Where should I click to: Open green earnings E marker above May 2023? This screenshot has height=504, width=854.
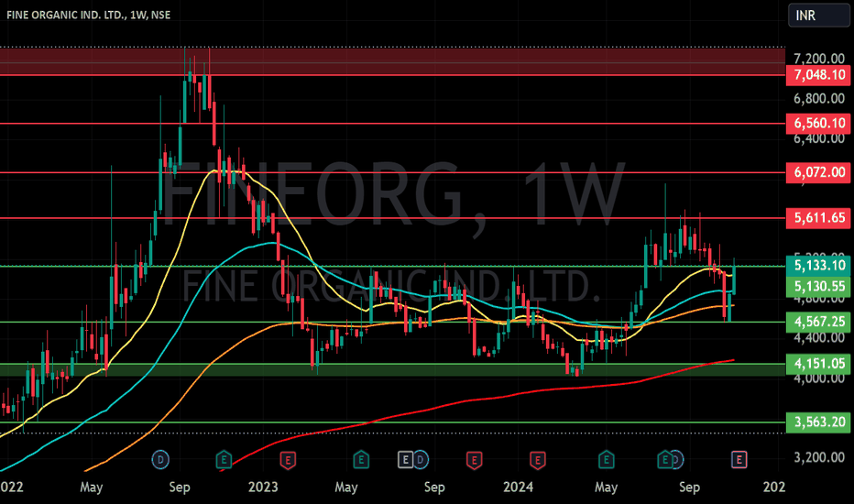click(x=360, y=460)
